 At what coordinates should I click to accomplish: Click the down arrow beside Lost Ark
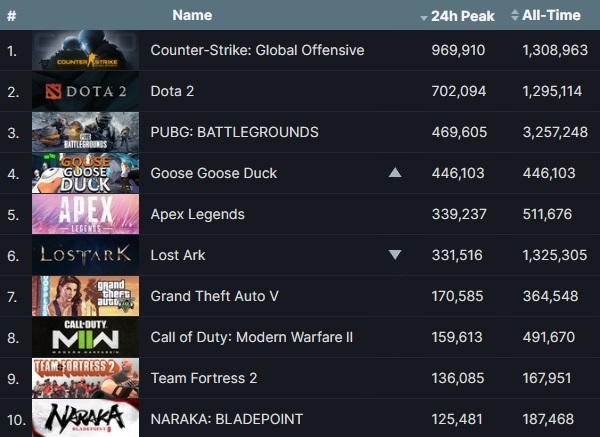(395, 255)
